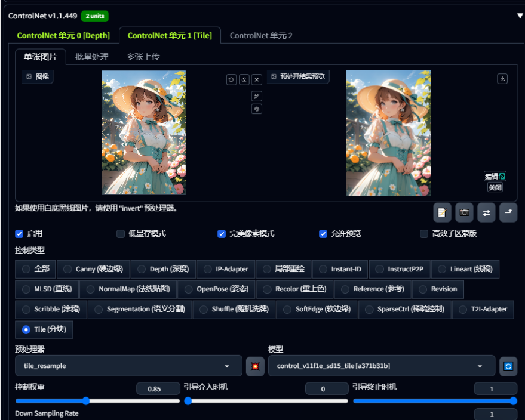Click the icon on 预处理结果预览 label
The image size is (525, 420).
[x=274, y=76]
